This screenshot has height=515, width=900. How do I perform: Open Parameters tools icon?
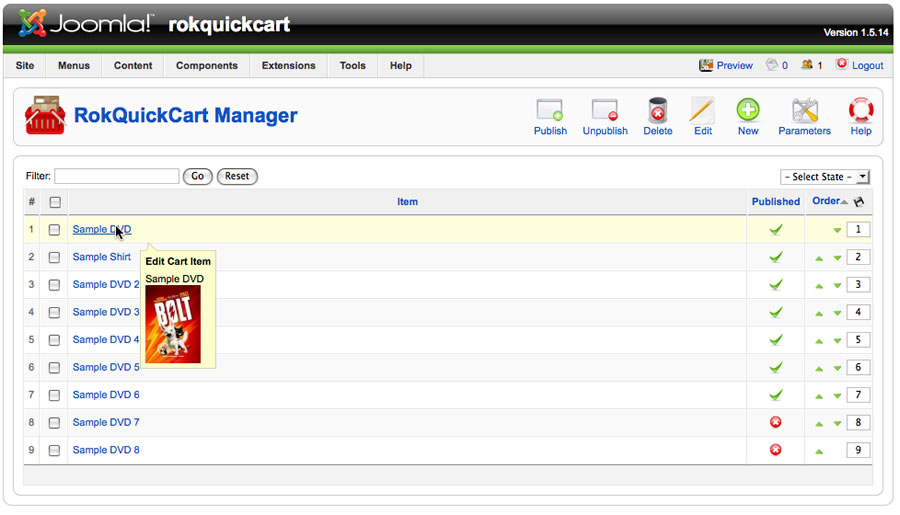pyautogui.click(x=804, y=110)
